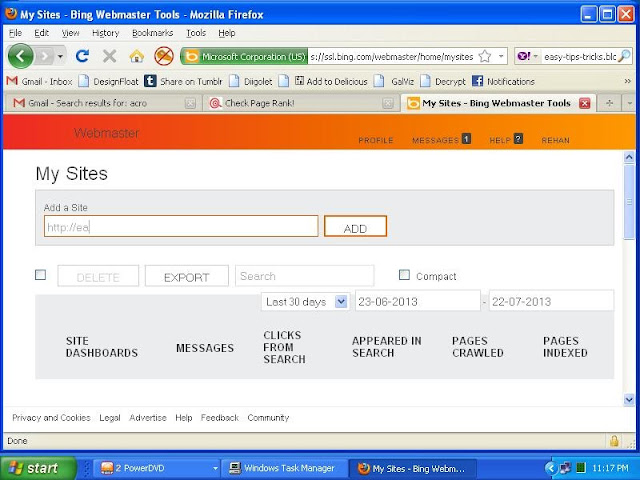640x480 pixels.
Task: Open the Windows start menu
Action: point(38,468)
